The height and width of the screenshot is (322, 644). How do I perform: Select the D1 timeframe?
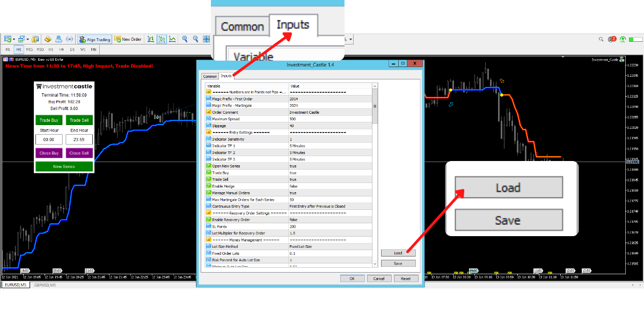click(72, 49)
